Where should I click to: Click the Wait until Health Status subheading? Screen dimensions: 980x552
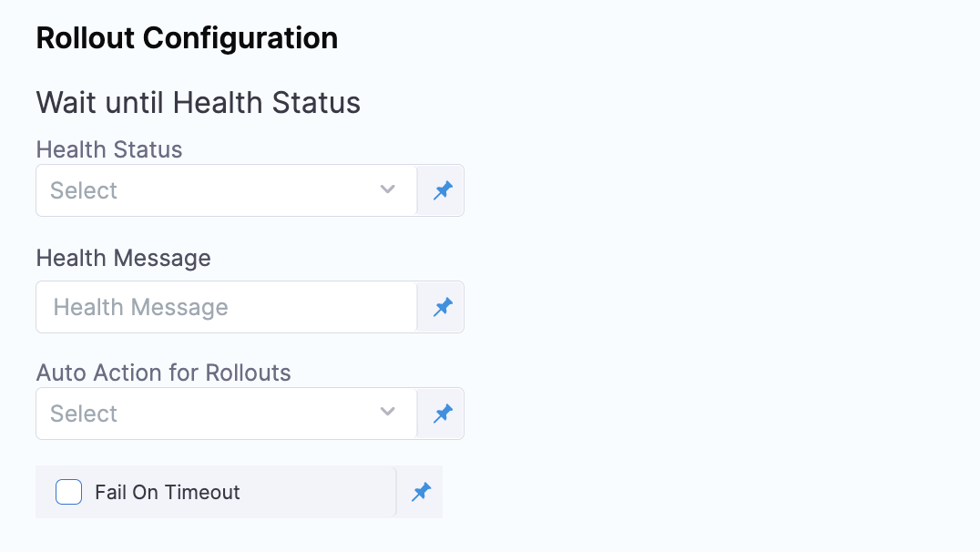pos(198,103)
